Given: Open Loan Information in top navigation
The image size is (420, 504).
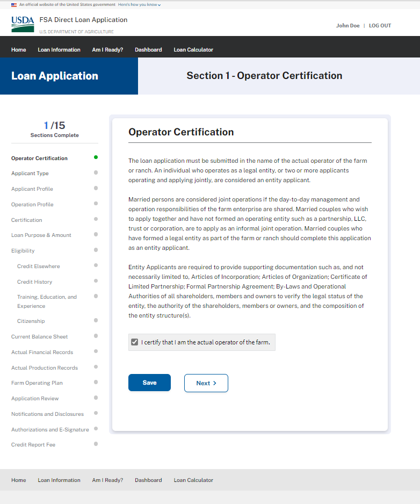Looking at the screenshot, I should 59,50.
